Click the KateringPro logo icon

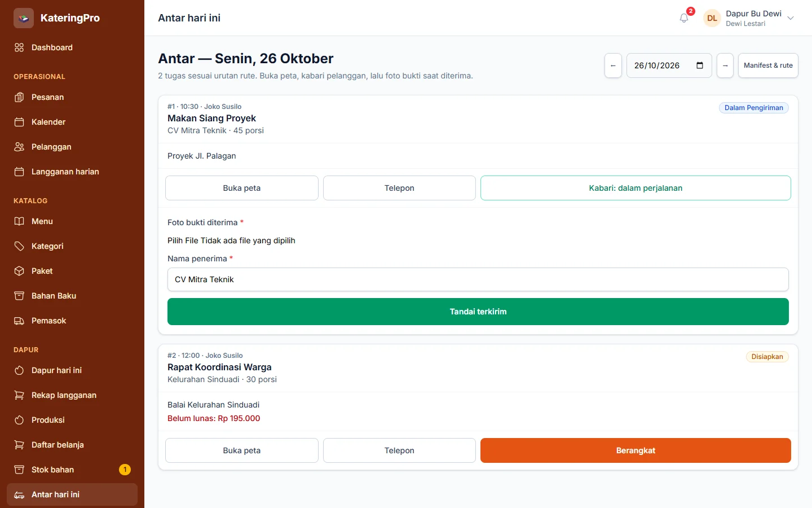24,18
